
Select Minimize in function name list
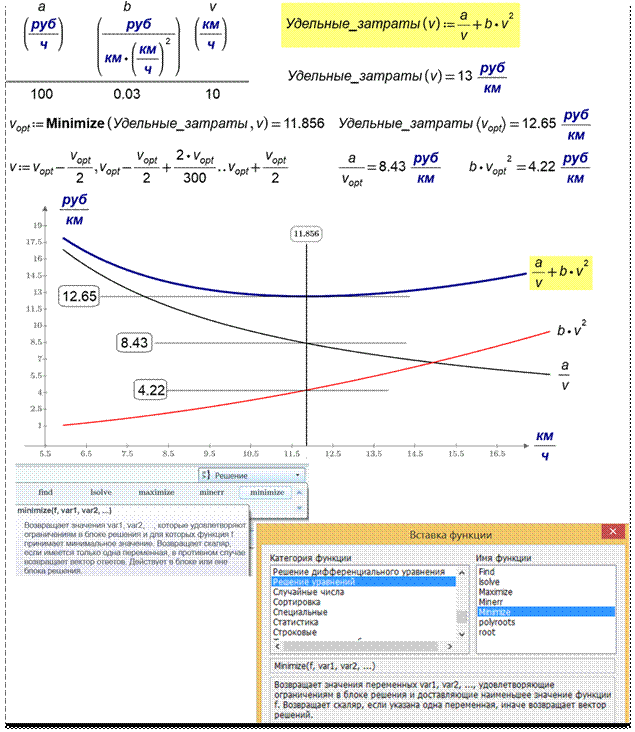(x=546, y=612)
